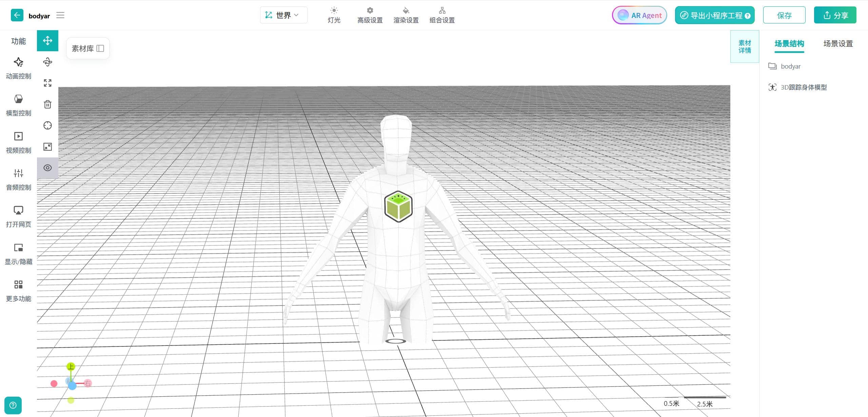Open 音频控制 audio control
The image size is (868, 417).
point(18,180)
